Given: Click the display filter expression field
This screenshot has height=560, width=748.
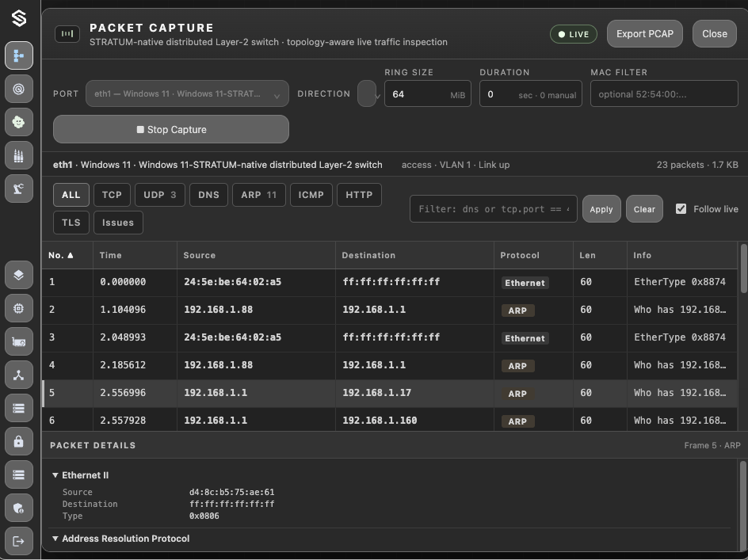Looking at the screenshot, I should click(x=494, y=209).
